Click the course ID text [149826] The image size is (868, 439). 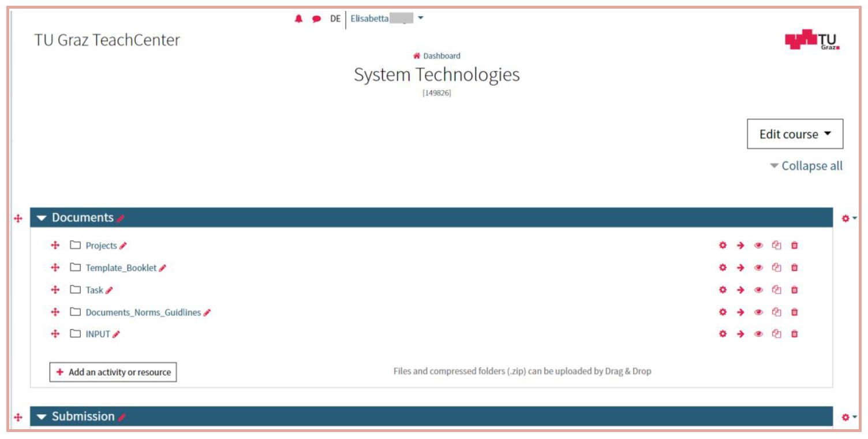pos(437,93)
